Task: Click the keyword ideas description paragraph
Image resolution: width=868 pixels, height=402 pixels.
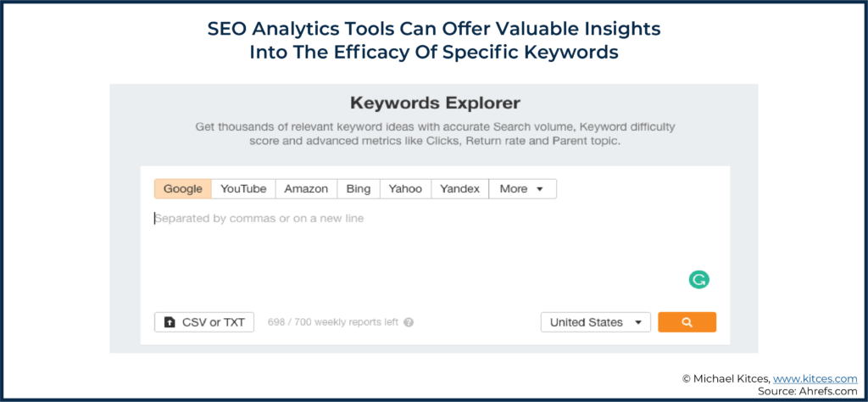Action: click(x=435, y=134)
